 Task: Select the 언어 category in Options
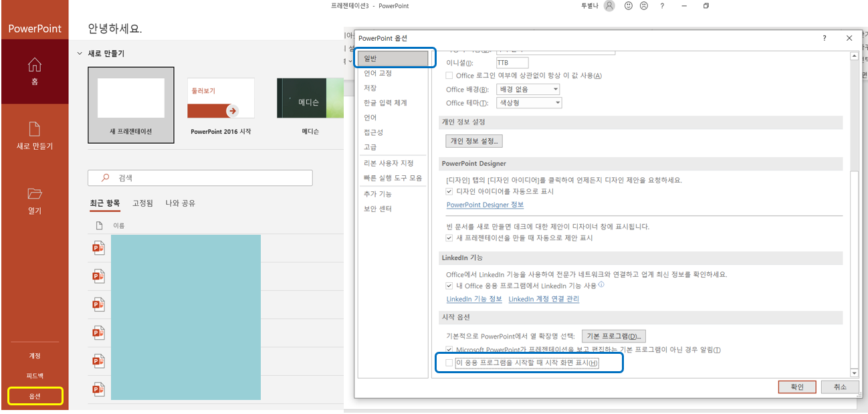[x=393, y=117]
